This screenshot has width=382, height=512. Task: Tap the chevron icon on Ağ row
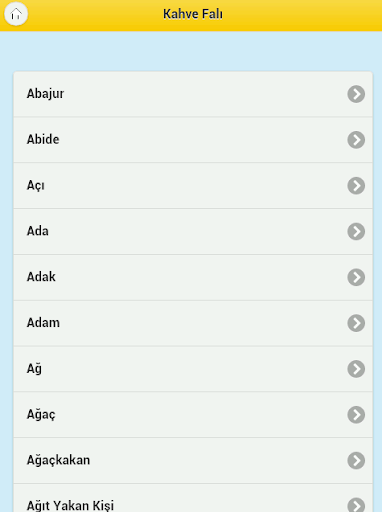point(356,369)
